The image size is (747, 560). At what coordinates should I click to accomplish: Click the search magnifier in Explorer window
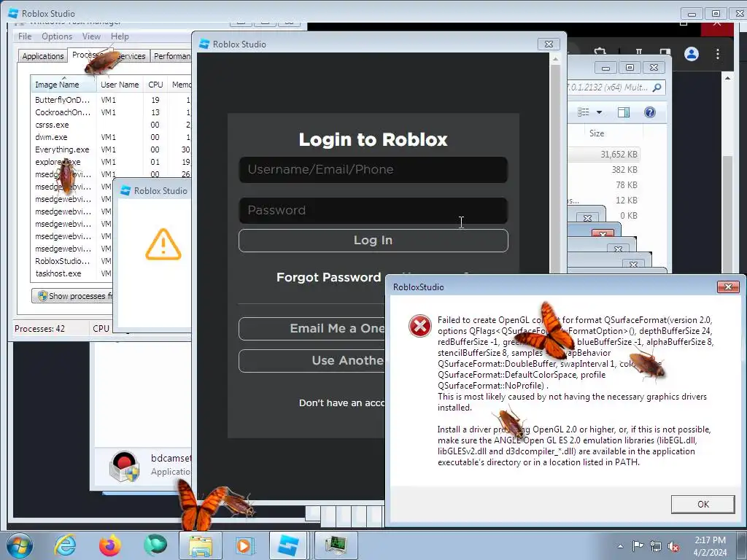[657, 87]
